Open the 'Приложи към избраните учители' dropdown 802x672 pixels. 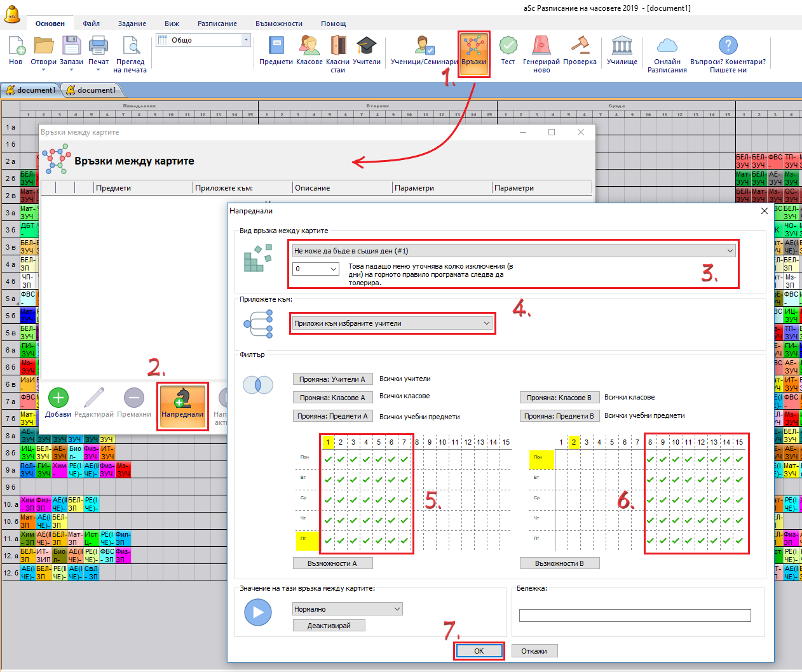[392, 323]
